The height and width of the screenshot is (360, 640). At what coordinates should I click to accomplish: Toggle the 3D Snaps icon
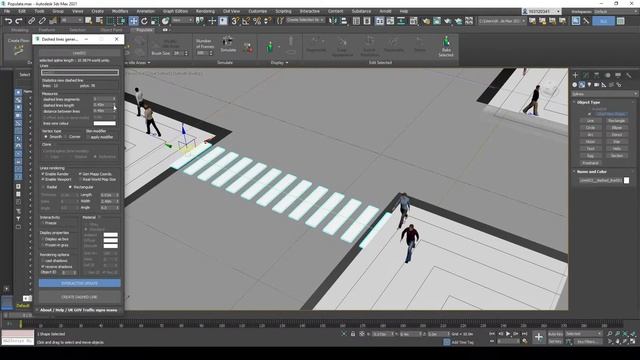(x=235, y=20)
